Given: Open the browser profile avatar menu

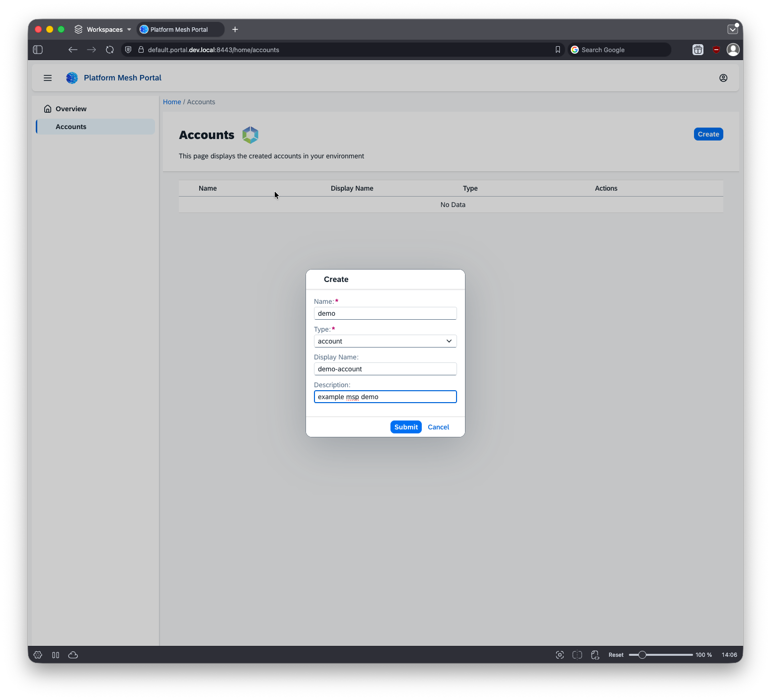Looking at the screenshot, I should point(733,50).
